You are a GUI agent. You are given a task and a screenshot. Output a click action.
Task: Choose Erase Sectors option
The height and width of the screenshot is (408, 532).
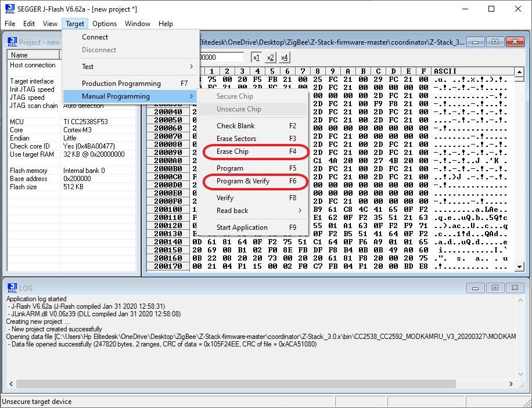(x=253, y=139)
